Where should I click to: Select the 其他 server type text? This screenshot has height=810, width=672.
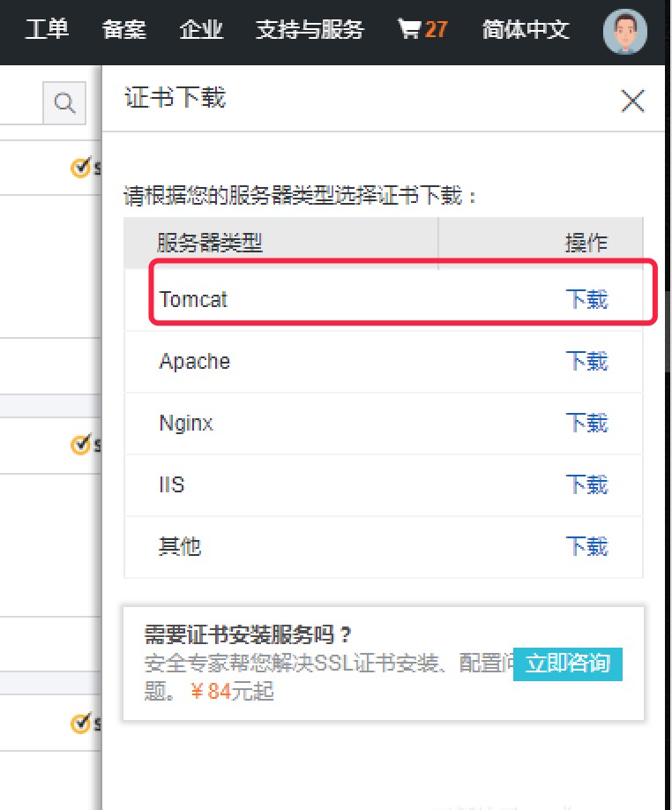coord(180,546)
